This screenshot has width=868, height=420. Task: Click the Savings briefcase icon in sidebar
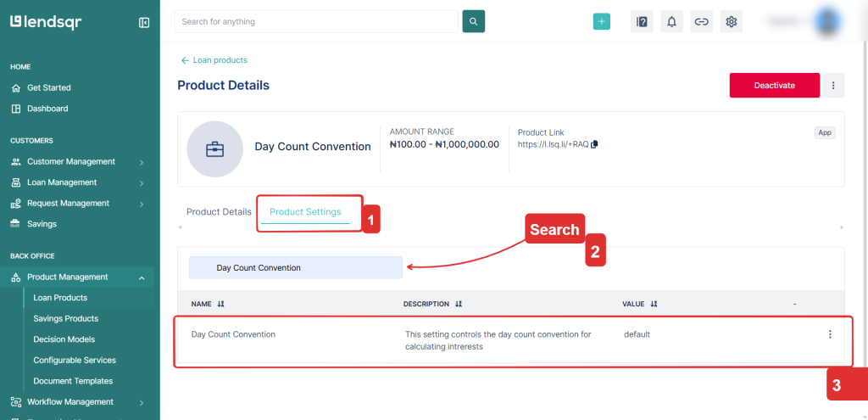pyautogui.click(x=16, y=224)
